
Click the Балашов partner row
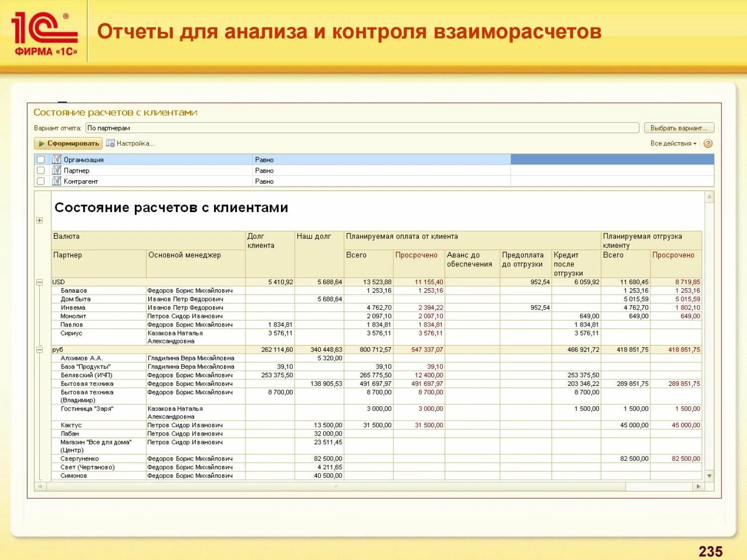tap(376, 291)
